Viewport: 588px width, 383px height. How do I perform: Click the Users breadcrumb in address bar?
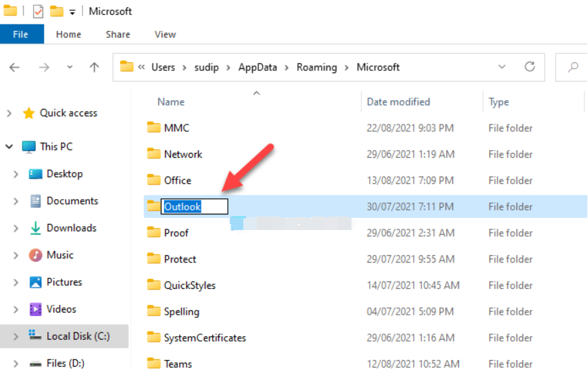(163, 67)
